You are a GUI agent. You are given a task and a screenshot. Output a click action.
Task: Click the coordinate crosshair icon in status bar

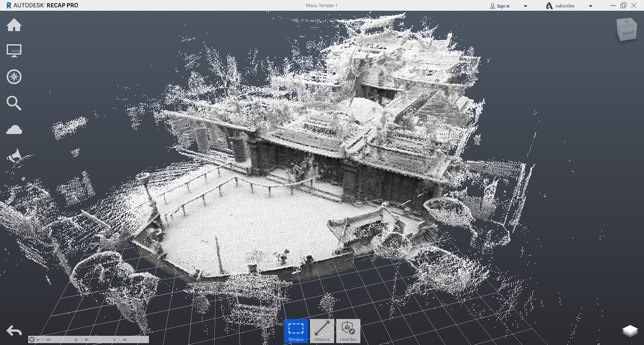pos(32,339)
